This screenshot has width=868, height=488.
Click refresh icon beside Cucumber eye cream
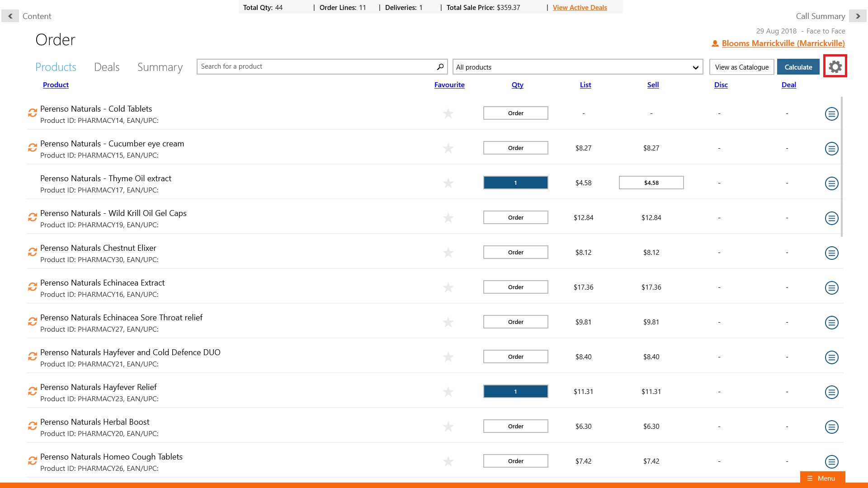click(x=32, y=148)
